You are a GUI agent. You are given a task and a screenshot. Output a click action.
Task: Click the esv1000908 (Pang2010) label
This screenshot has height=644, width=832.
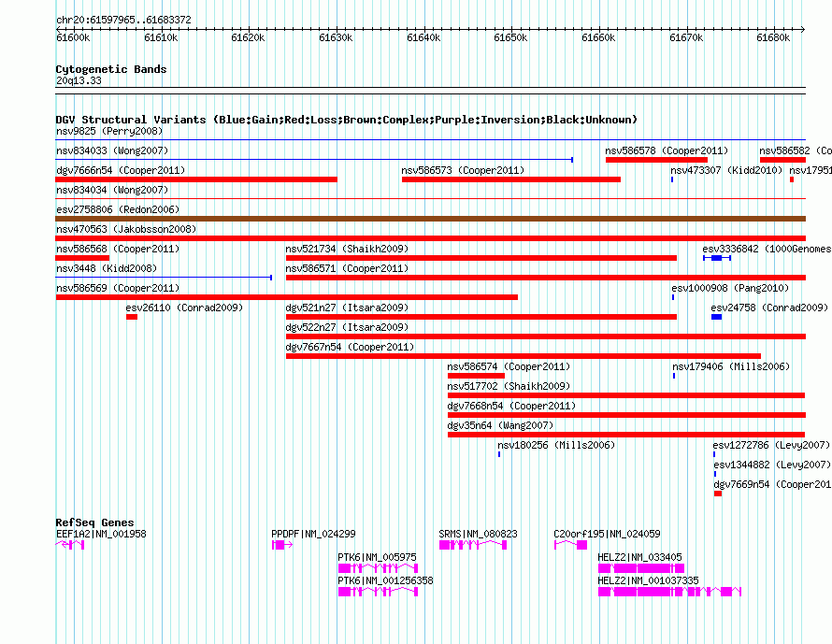pos(730,288)
